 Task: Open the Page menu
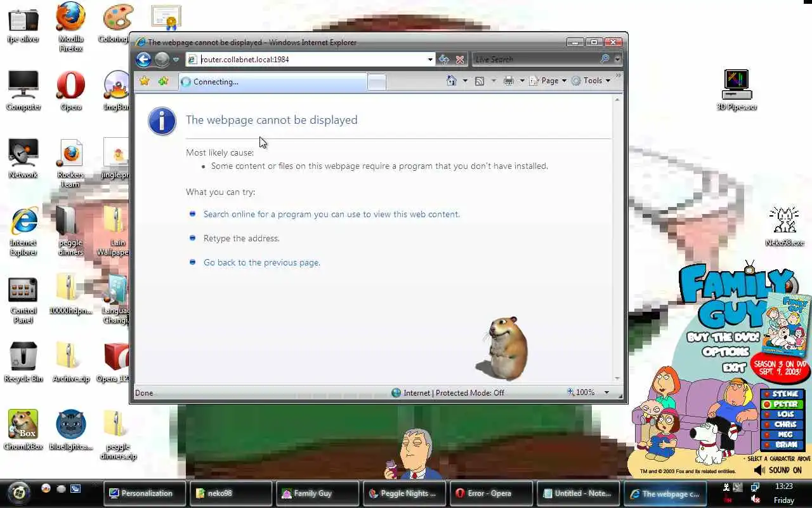coord(548,81)
